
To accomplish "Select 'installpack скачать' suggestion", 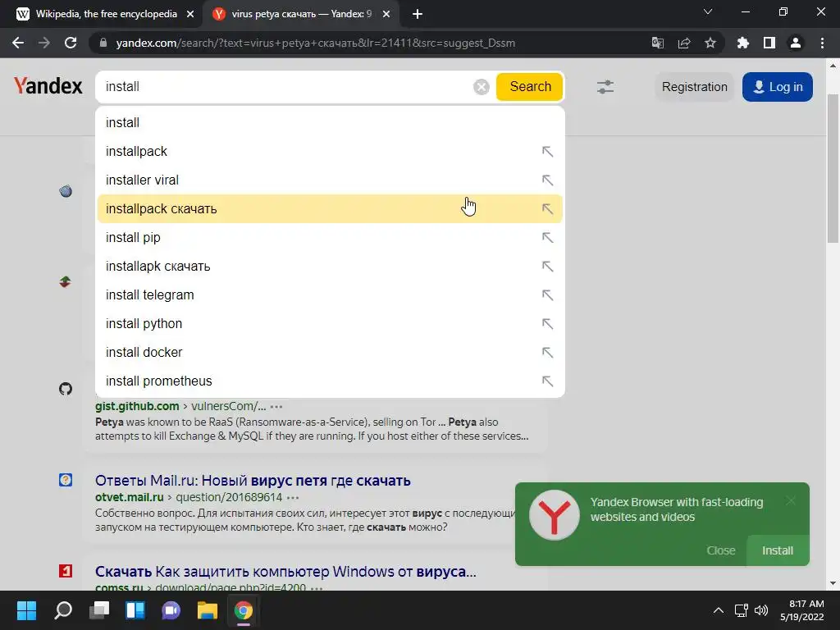I will [x=330, y=209].
